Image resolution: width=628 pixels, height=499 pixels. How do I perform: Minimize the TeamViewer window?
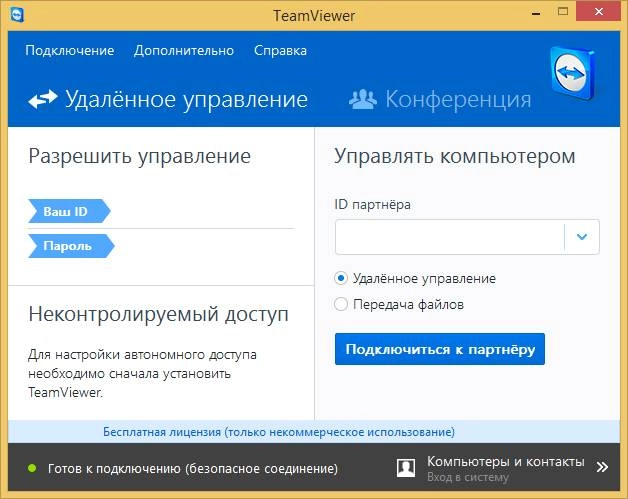(535, 13)
